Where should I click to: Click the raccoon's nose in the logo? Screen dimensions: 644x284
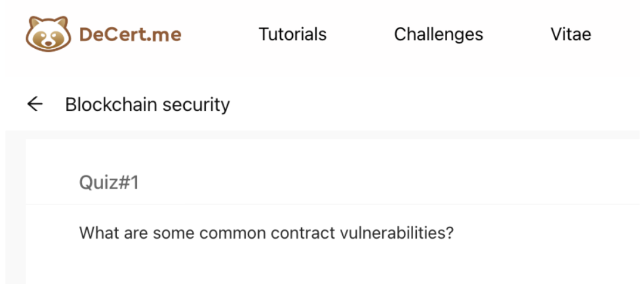(x=48, y=43)
